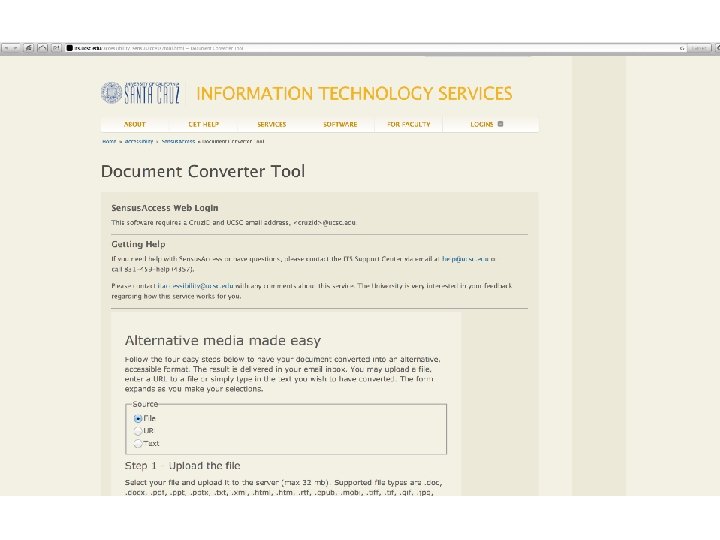Viewport: 720px width, 540px height.
Task: Click the browser back/forward navigation button
Action: (x=11, y=48)
